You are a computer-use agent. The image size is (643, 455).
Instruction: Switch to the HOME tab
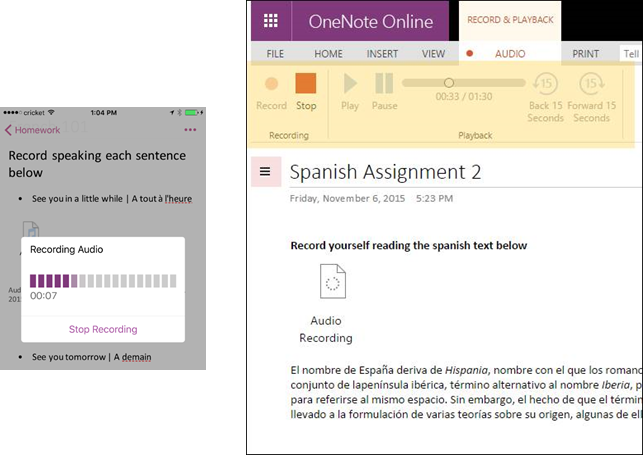point(328,54)
